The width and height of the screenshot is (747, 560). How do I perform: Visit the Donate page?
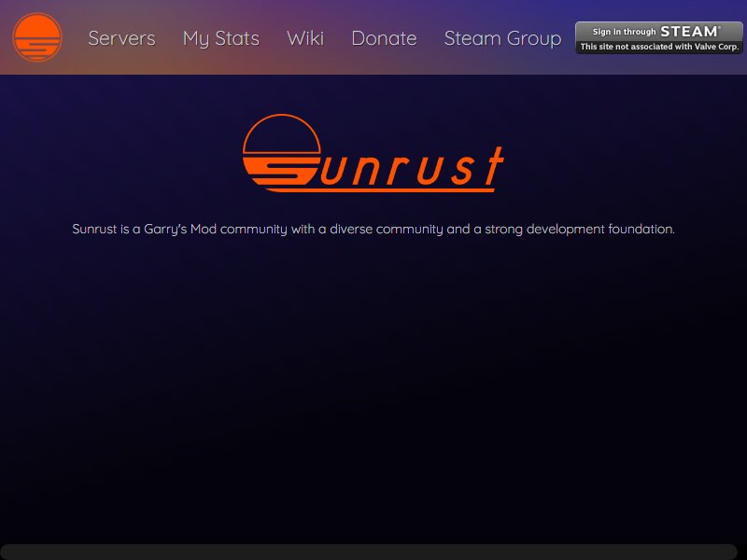click(x=384, y=38)
